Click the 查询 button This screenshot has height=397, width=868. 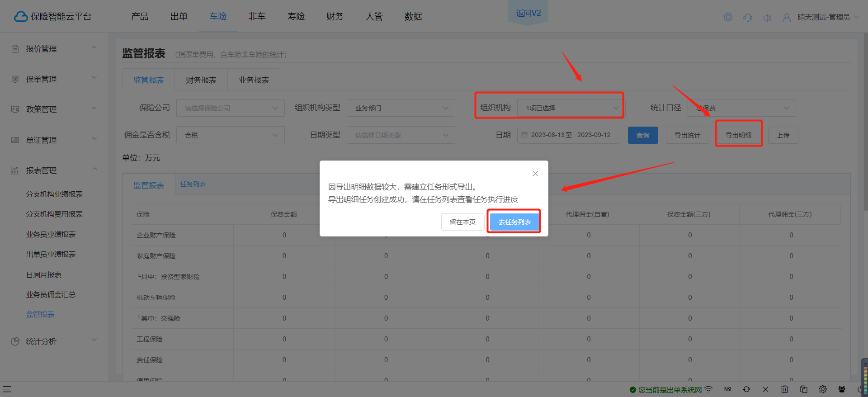tap(643, 135)
